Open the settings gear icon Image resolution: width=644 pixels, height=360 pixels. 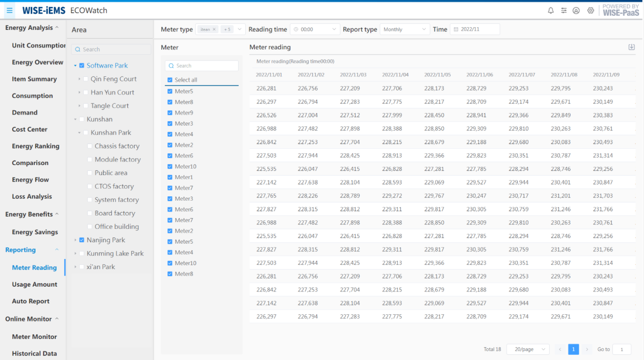591,11
